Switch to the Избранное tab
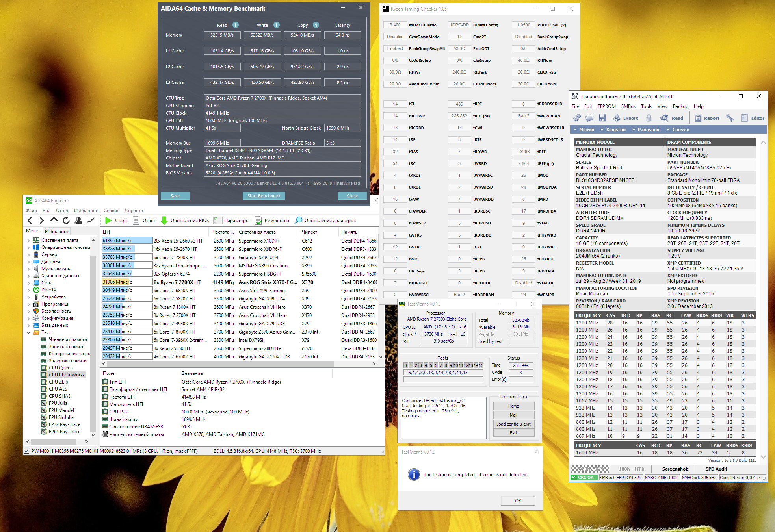Screen dimensions: 775x532 tap(57, 232)
